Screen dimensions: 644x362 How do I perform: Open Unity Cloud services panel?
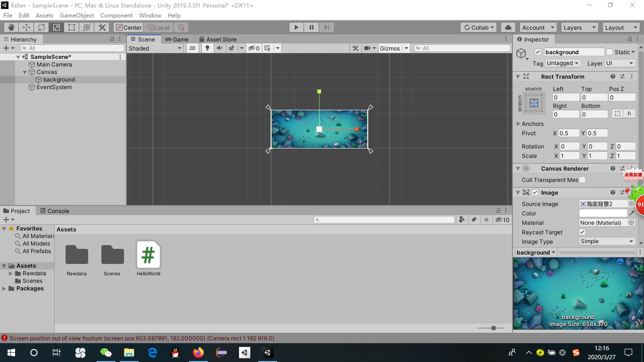tap(508, 27)
